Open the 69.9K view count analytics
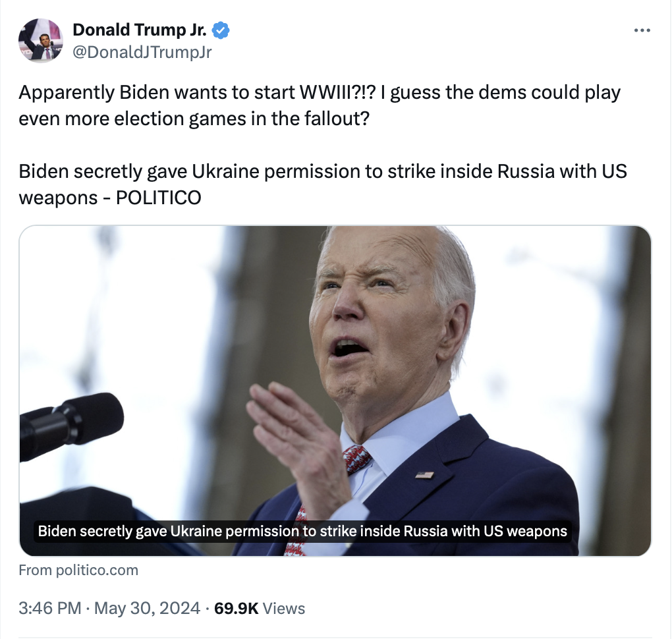This screenshot has width=672, height=639. (236, 608)
